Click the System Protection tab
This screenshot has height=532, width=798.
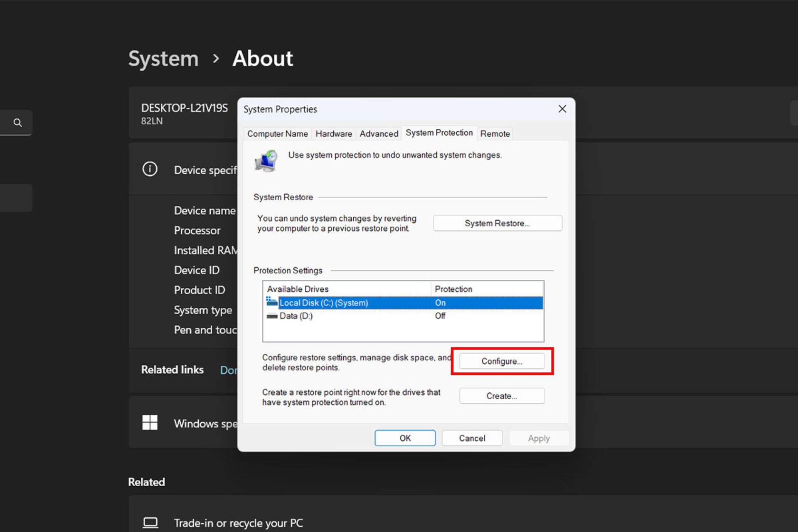click(x=439, y=133)
